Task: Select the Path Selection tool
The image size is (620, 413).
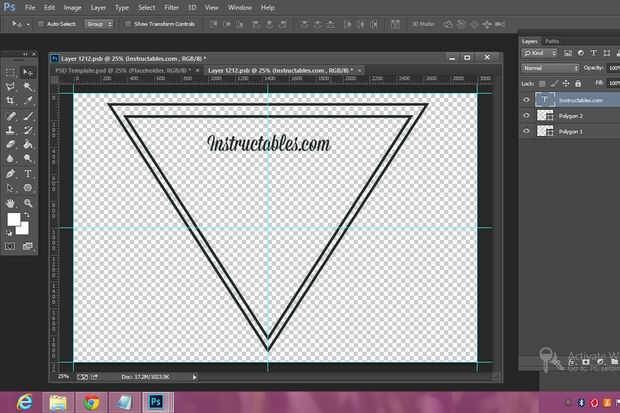Action: coord(11,188)
